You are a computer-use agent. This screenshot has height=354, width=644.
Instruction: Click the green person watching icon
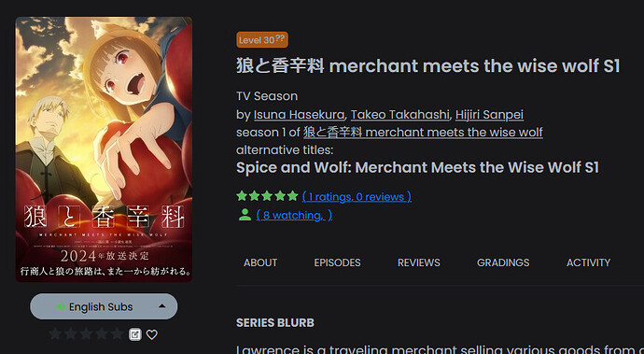245,215
